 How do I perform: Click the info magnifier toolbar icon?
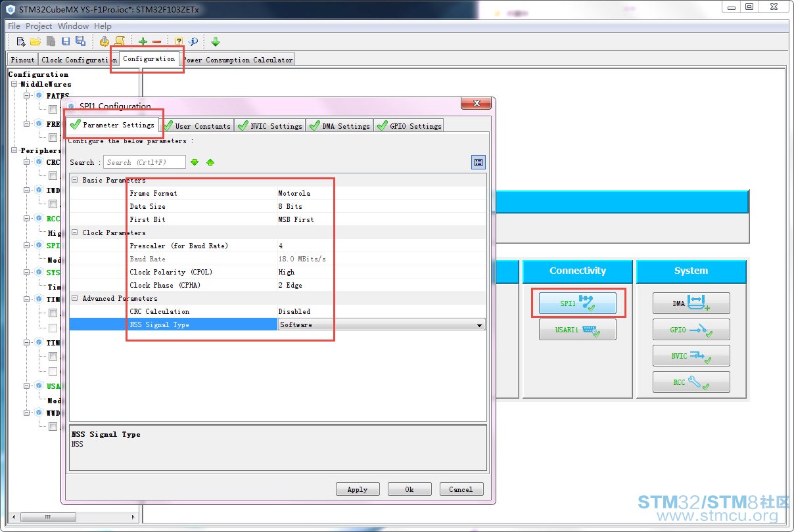coord(193,41)
